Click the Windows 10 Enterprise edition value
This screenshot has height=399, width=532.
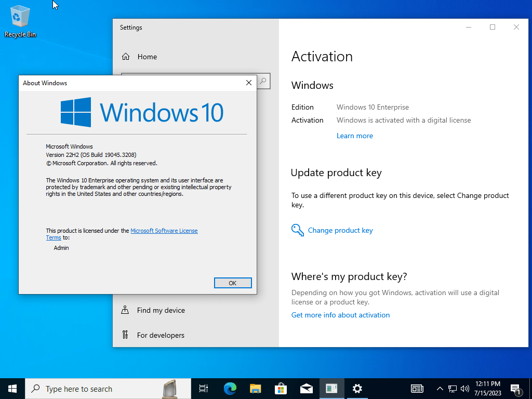(373, 107)
